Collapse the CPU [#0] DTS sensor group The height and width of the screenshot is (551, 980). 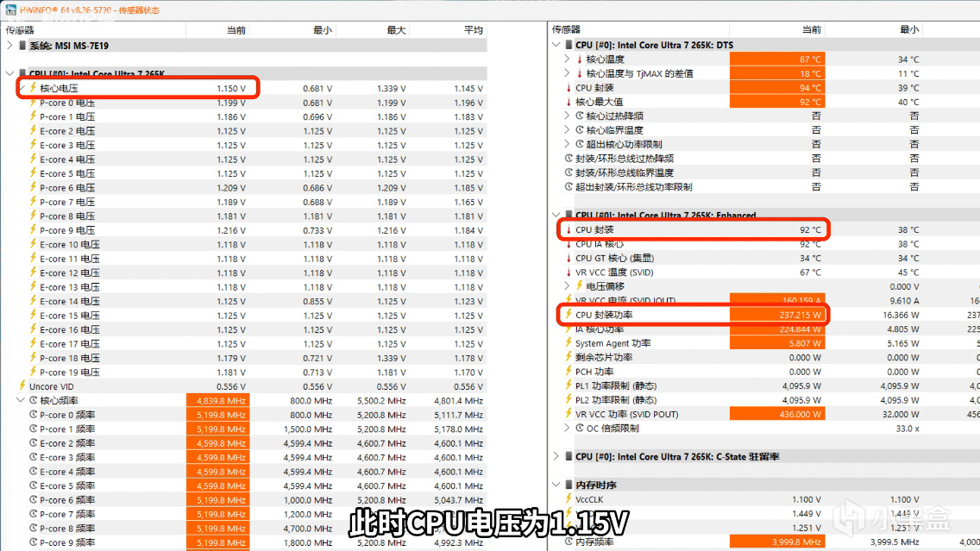tap(556, 45)
